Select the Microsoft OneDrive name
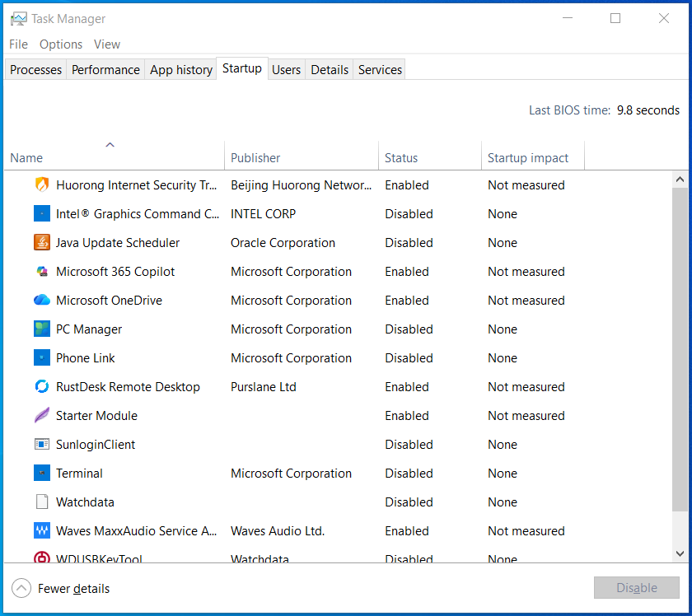Screen dimensions: 692x616 [109, 300]
